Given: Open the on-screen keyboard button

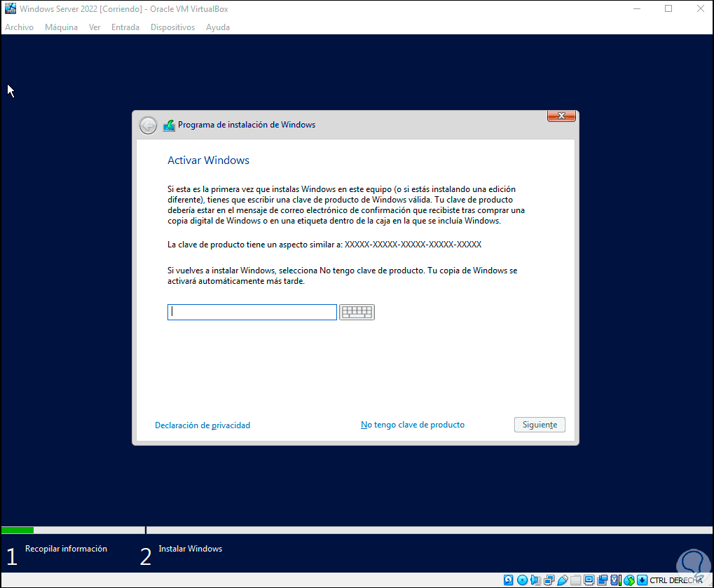Looking at the screenshot, I should [x=357, y=312].
